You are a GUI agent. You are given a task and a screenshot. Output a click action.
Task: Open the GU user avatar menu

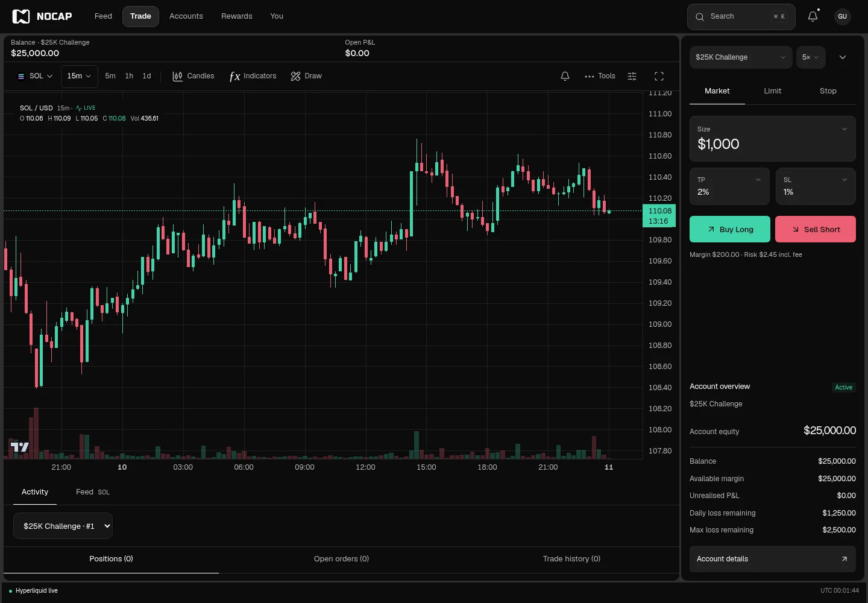(843, 16)
